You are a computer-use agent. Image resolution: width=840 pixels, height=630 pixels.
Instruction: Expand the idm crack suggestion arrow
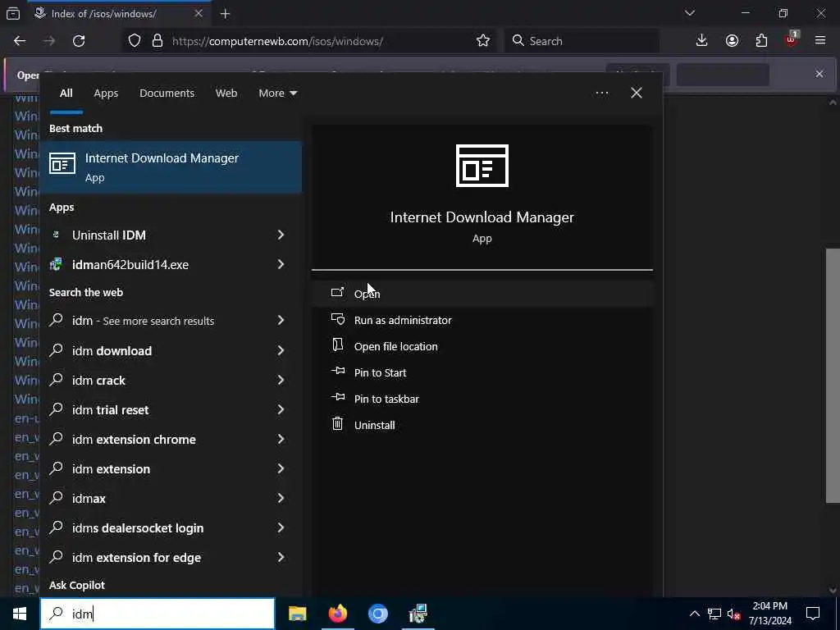(x=281, y=381)
